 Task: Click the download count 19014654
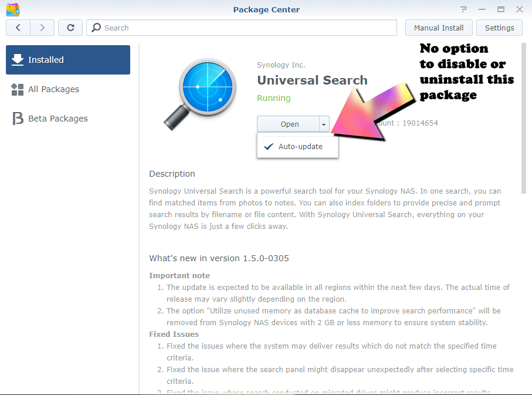coord(420,123)
